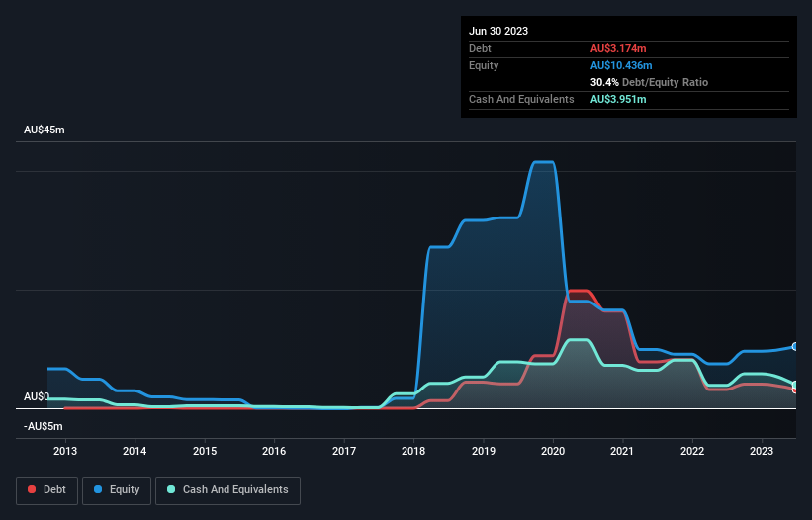
Task: Select the Equity endpoint marker at Jun 2023
Action: coord(795,347)
